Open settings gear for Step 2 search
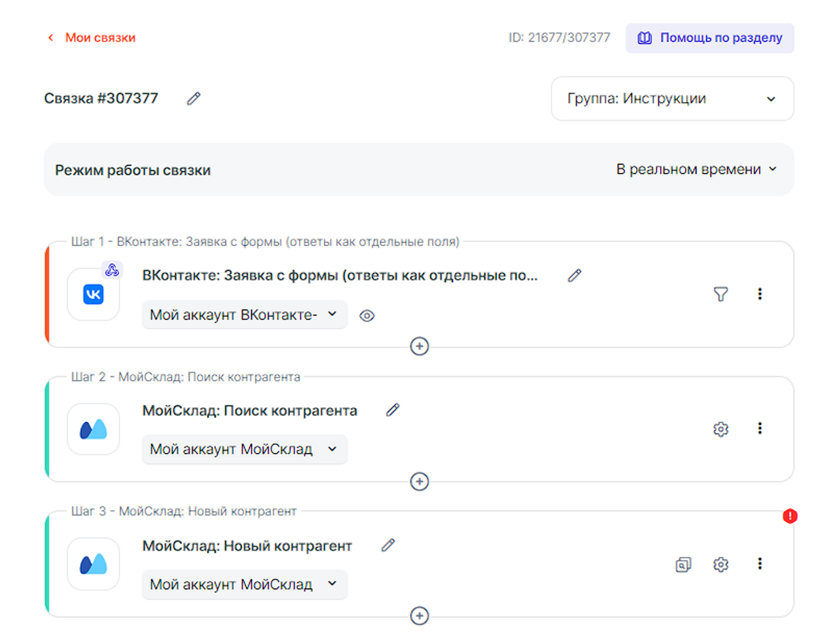The height and width of the screenshot is (635, 840). (720, 429)
